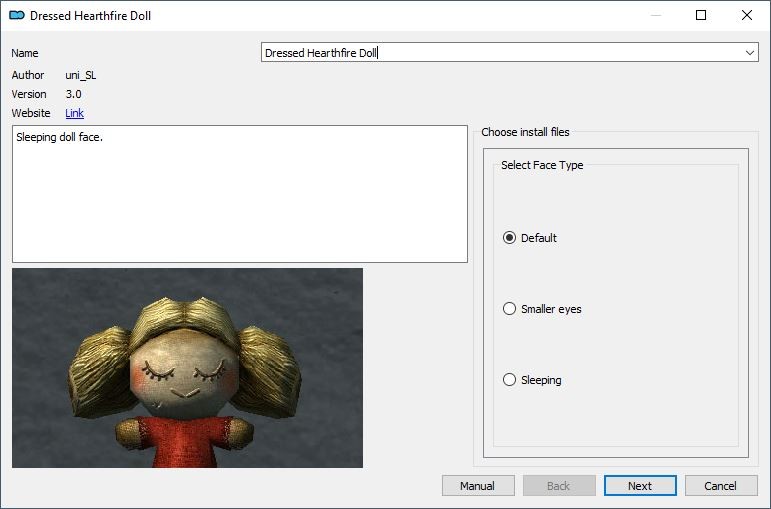Click the 'Select Face Type' group label
The width and height of the screenshot is (771, 509).
point(542,165)
